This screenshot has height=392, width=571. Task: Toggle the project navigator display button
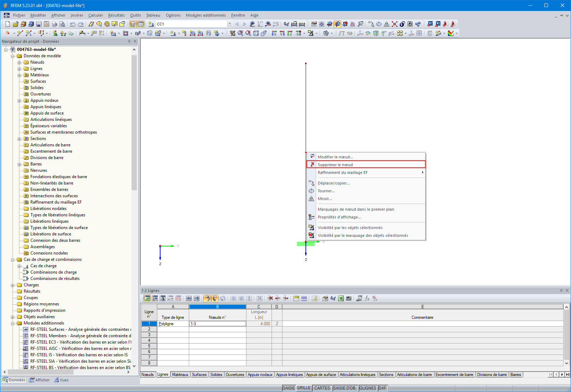(133, 24)
